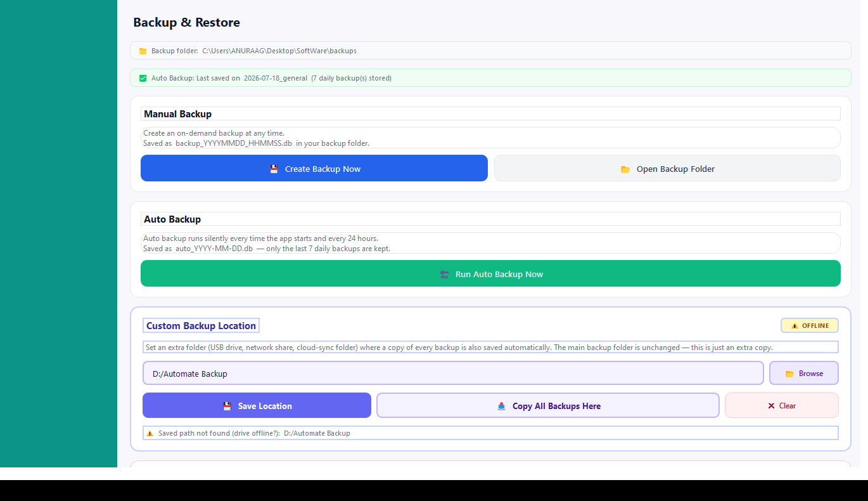Click the floppy disk icon on Save Location

click(227, 406)
